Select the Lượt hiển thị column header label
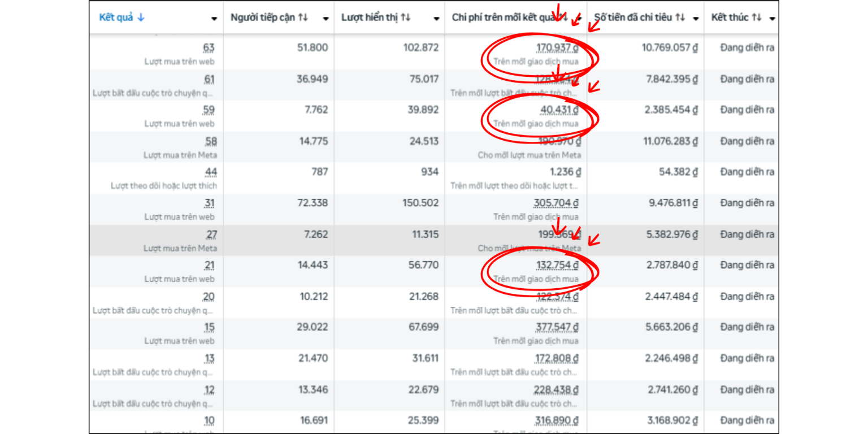 click(x=370, y=18)
